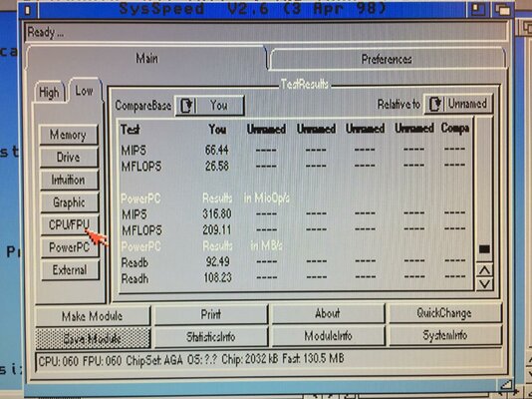Open the CompareBase cycle gadget showing You
The image size is (532, 399).
point(209,106)
